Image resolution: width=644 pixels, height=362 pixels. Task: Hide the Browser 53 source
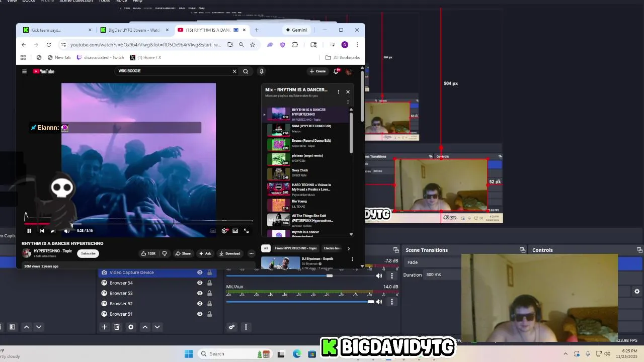pyautogui.click(x=200, y=293)
